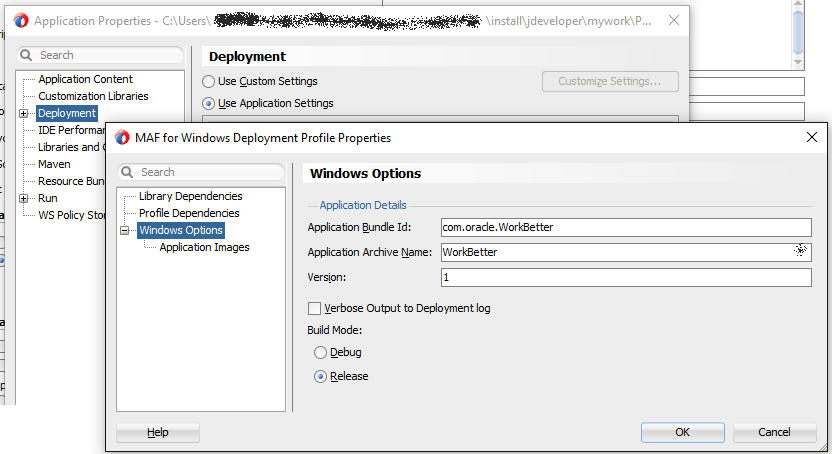832x454 pixels.
Task: Select Windows Options tree item
Action: coord(181,230)
